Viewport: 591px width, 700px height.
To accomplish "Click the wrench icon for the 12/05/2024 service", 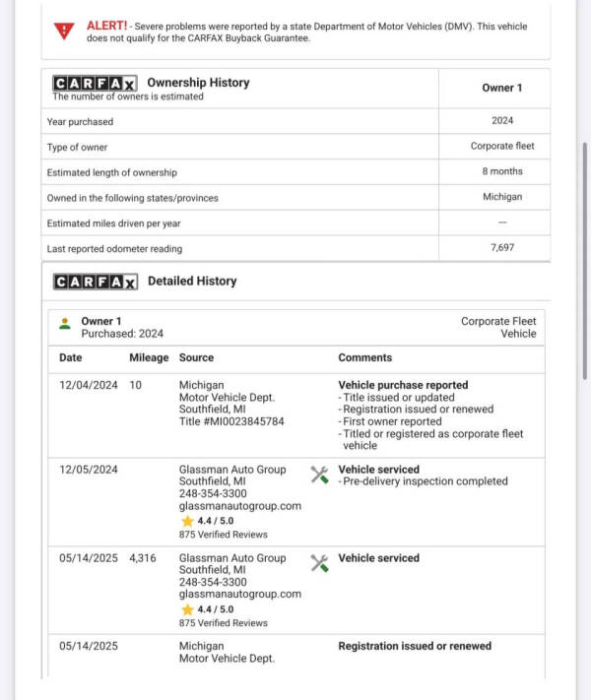I will point(319,475).
